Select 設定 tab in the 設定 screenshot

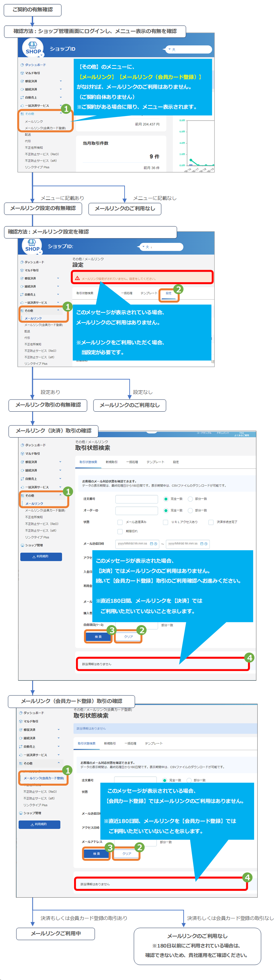(169, 293)
